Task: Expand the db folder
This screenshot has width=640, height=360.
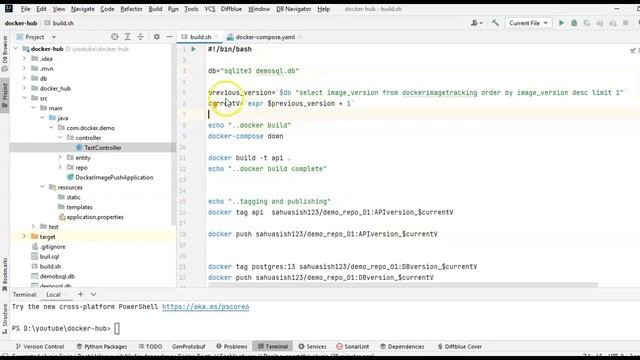Action: 24,78
